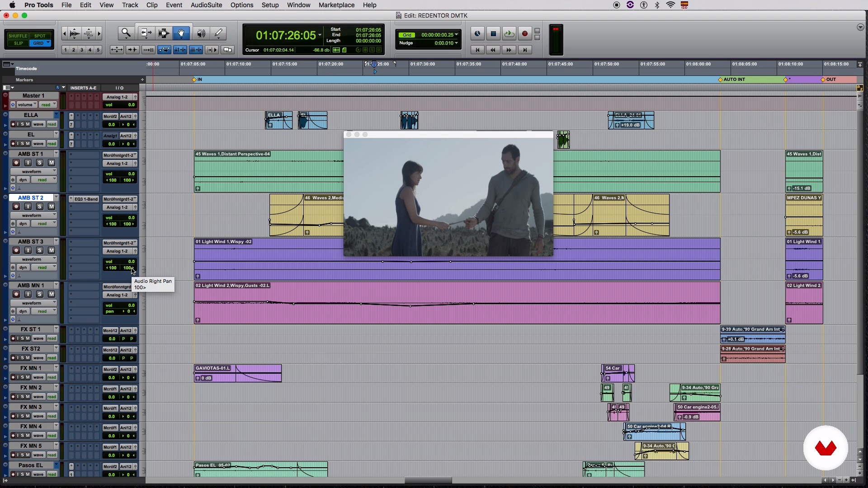Enable SLIP edit mode

click(18, 43)
